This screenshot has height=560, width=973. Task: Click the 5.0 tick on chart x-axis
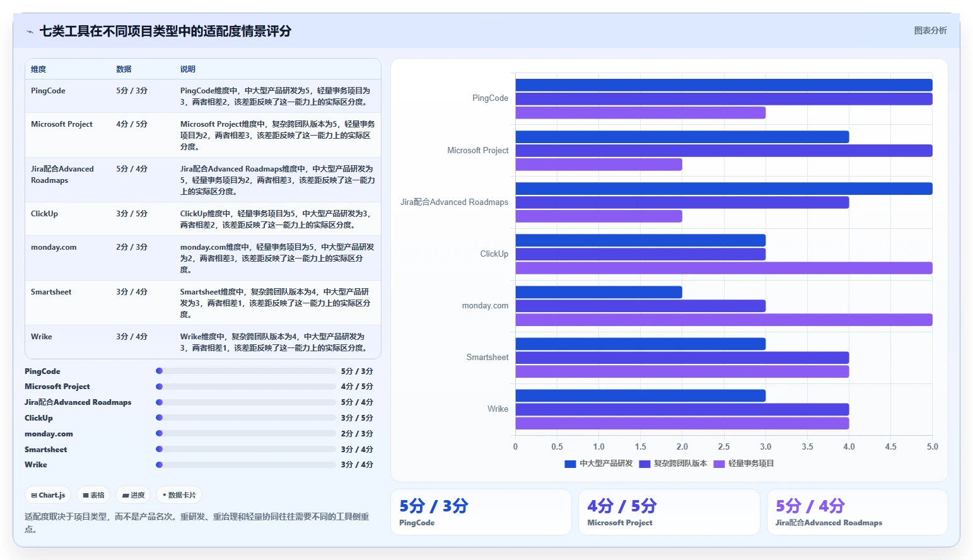pyautogui.click(x=932, y=446)
